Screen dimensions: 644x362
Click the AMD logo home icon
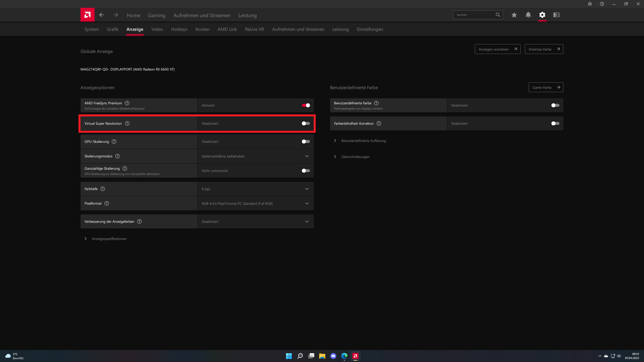[x=87, y=15]
